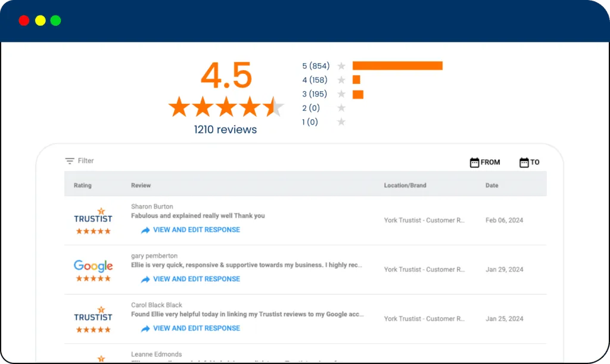Click the date Jan 29, 2024
The image size is (610, 364).
pyautogui.click(x=505, y=269)
